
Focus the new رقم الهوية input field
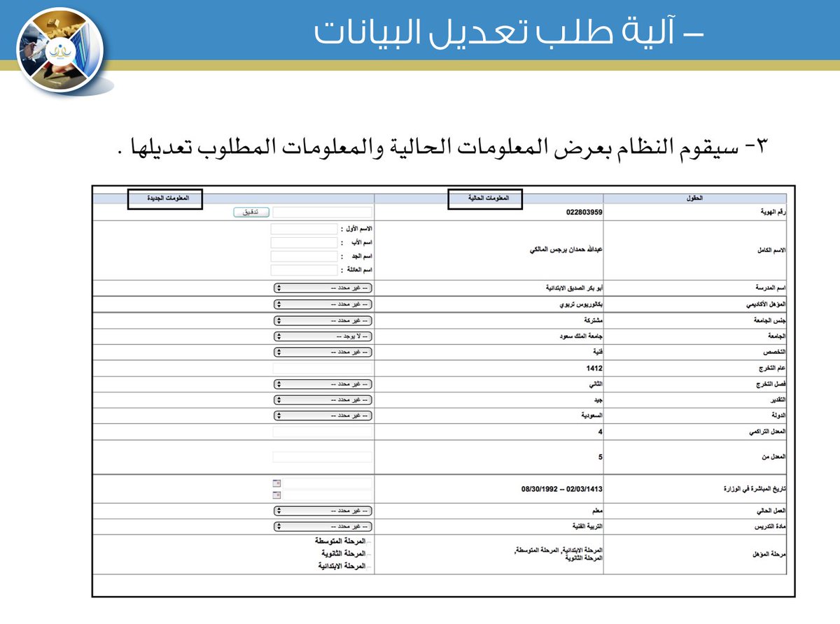pyautogui.click(x=322, y=212)
